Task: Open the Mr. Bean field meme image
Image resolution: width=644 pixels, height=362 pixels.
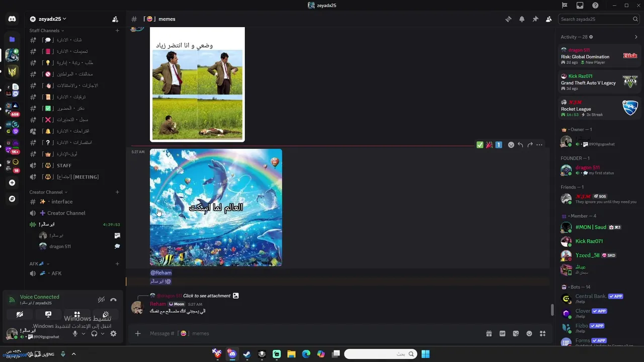Action: tap(197, 84)
